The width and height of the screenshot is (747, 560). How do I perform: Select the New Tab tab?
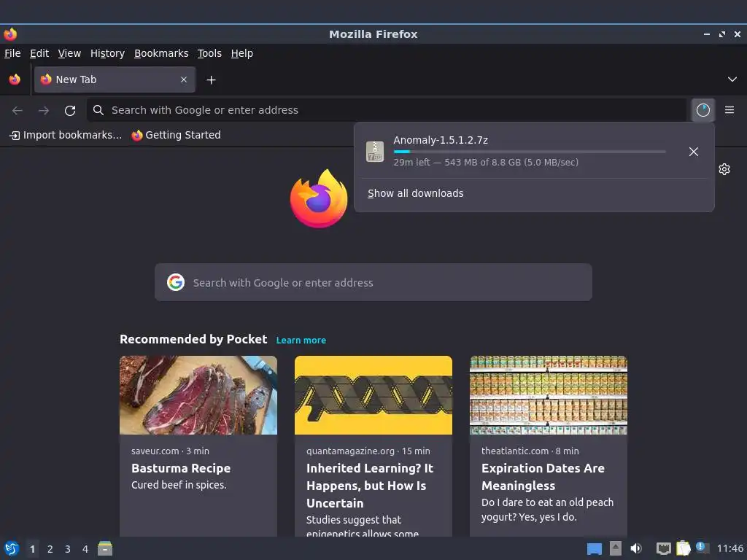click(x=115, y=79)
